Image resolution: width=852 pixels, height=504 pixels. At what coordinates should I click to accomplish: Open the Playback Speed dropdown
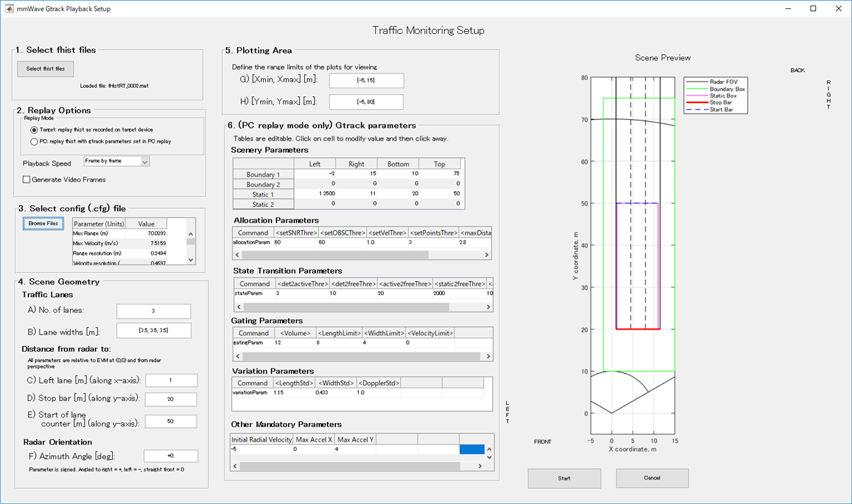pyautogui.click(x=116, y=161)
